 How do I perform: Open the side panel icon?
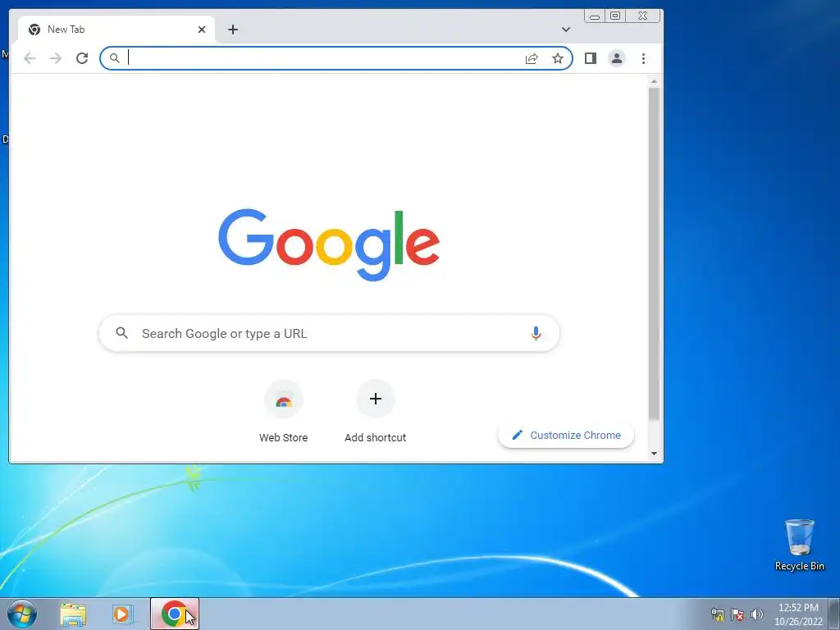click(x=591, y=58)
